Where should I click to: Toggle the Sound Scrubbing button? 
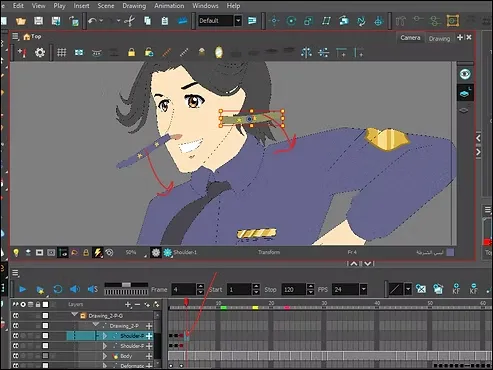click(92, 289)
